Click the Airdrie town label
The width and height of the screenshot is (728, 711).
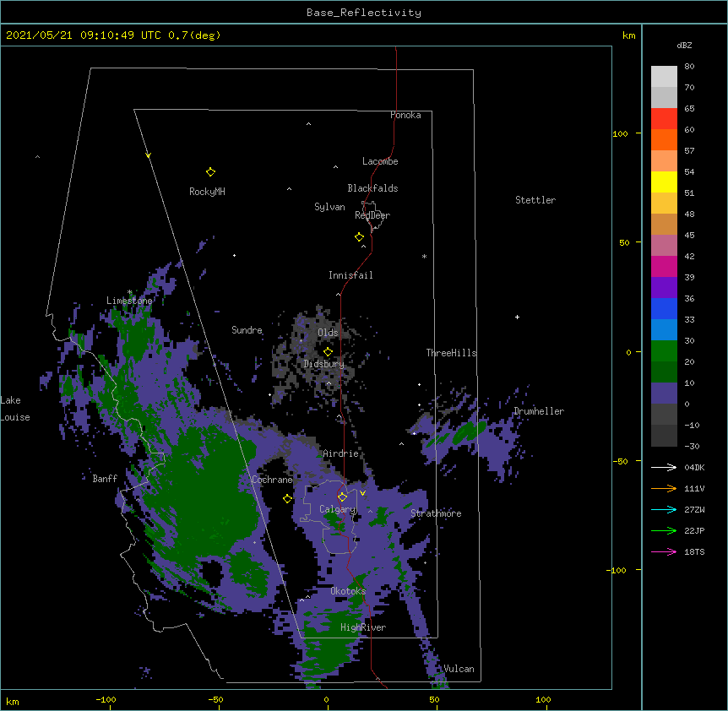341,453
